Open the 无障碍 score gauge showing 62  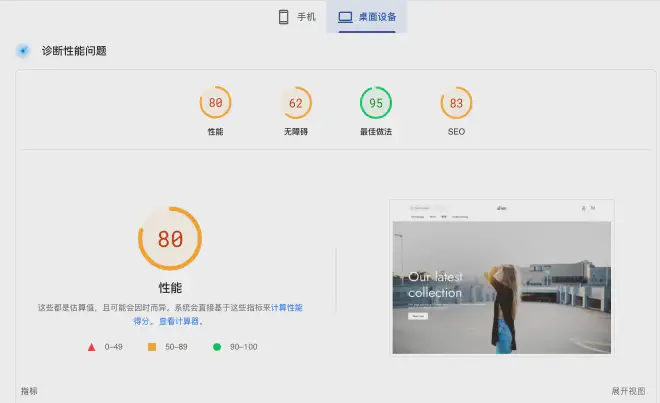296,102
